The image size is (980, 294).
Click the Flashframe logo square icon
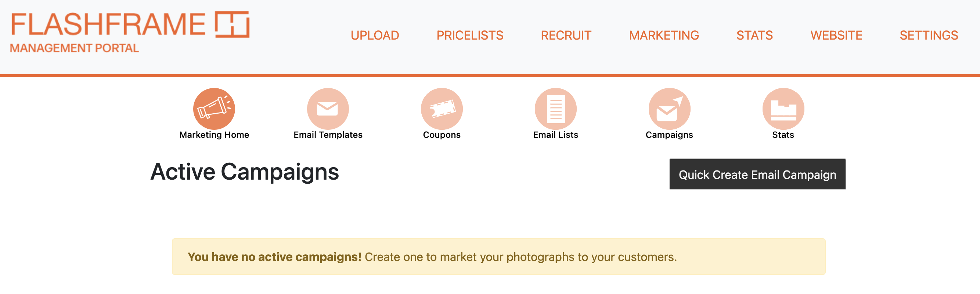click(x=232, y=24)
